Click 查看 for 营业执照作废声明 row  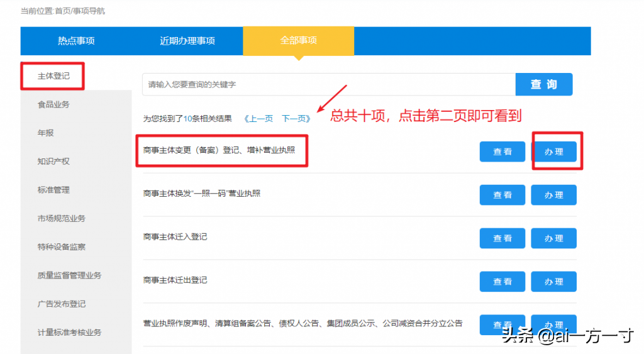tap(502, 324)
